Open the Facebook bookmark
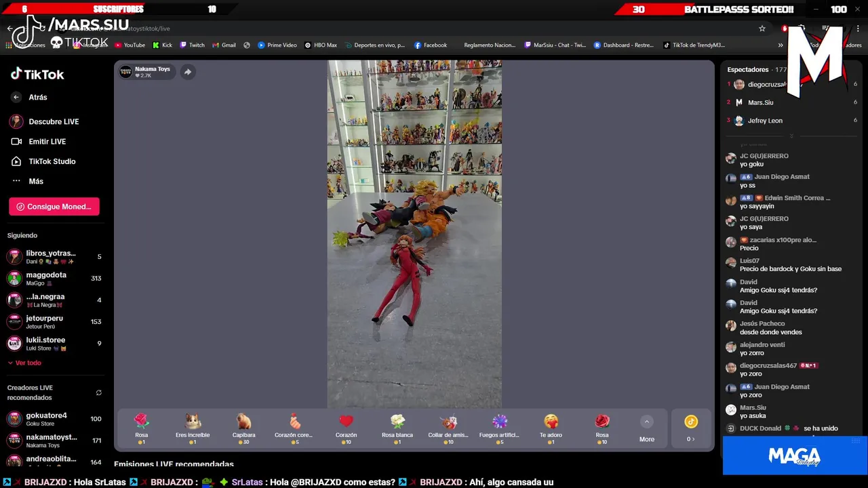Viewport: 868px width, 488px height. click(x=430, y=45)
